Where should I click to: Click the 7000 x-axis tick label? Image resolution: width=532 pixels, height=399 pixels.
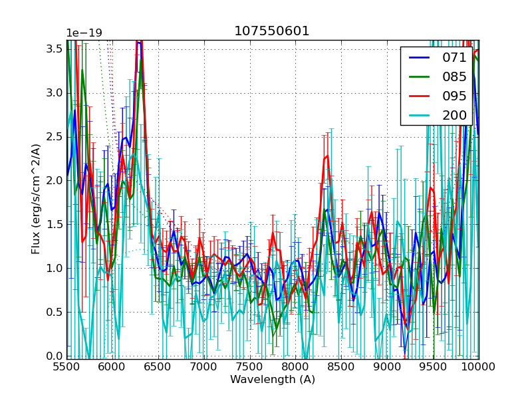tap(203, 366)
